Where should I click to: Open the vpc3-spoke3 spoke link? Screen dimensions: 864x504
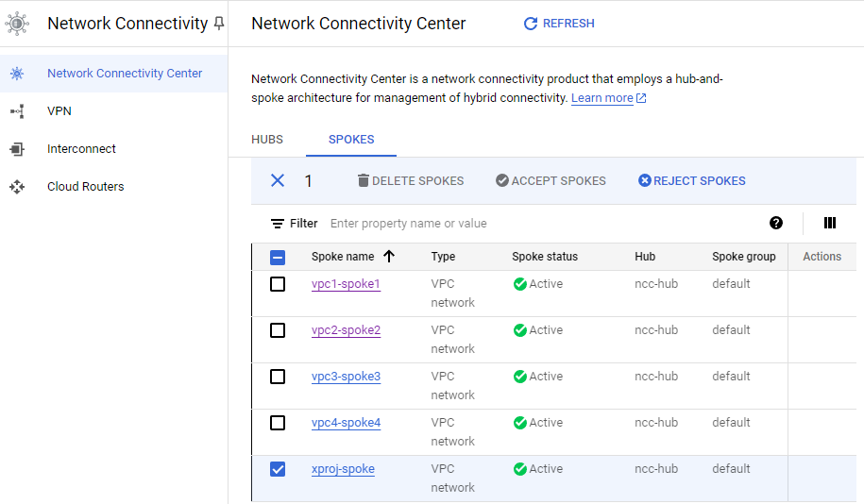point(346,377)
